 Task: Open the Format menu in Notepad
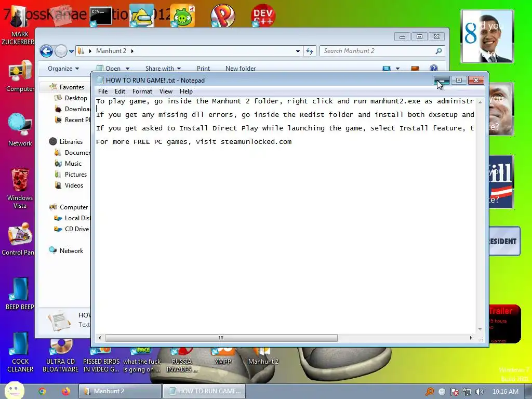[142, 91]
